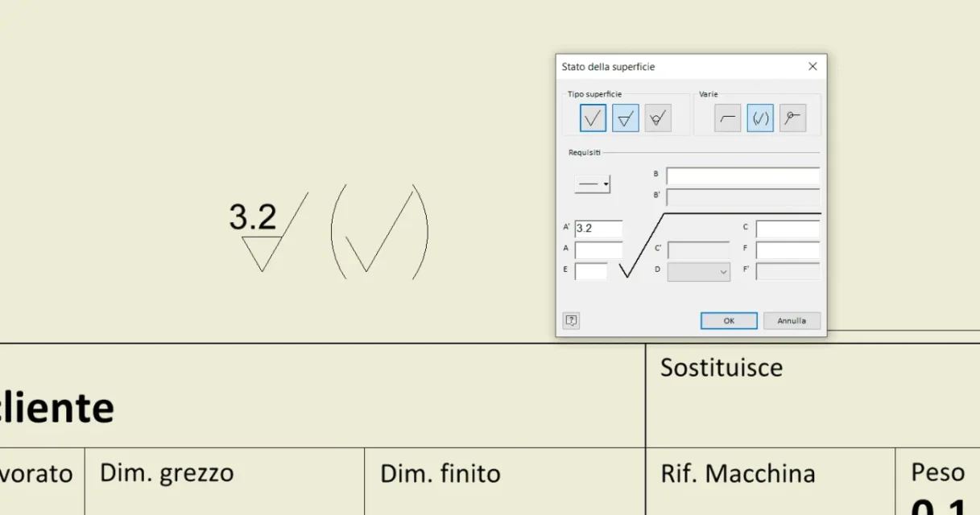Click the A' field containing 3.2

point(598,229)
